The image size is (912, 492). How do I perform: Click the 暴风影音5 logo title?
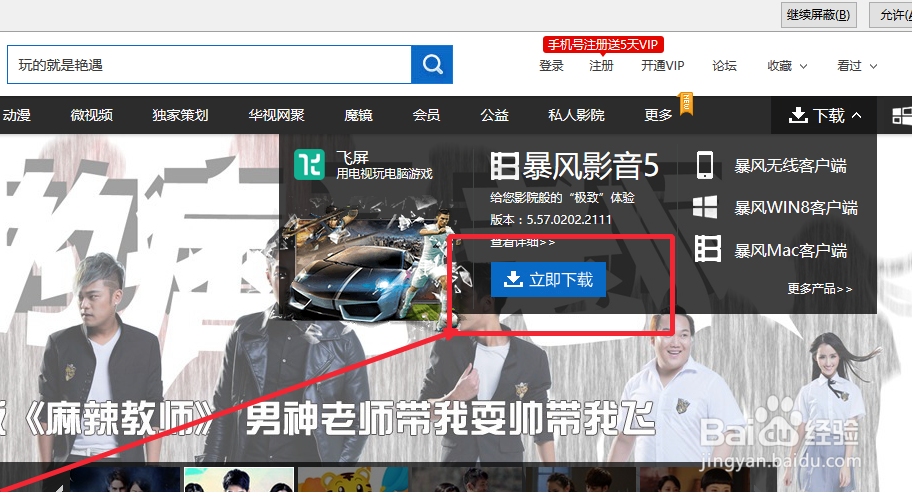tap(575, 166)
